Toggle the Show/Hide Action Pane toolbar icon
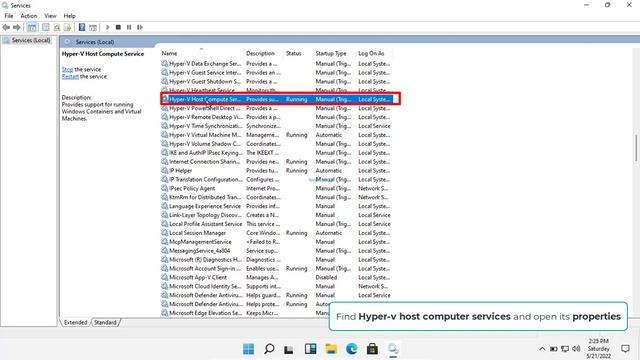This screenshot has height=360, width=640. (93, 27)
